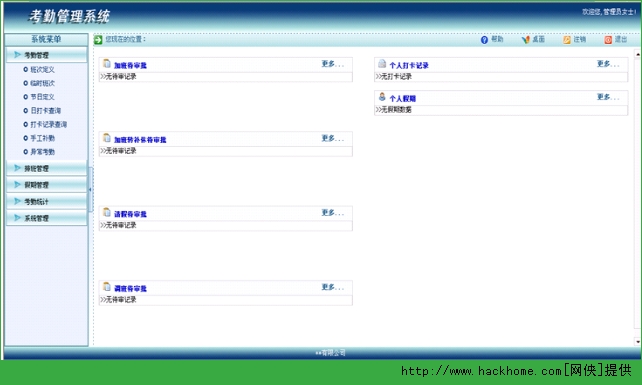Image resolution: width=642 pixels, height=385 pixels.
Task: Expand the 假期管理 menu section
Action: pyautogui.click(x=47, y=185)
